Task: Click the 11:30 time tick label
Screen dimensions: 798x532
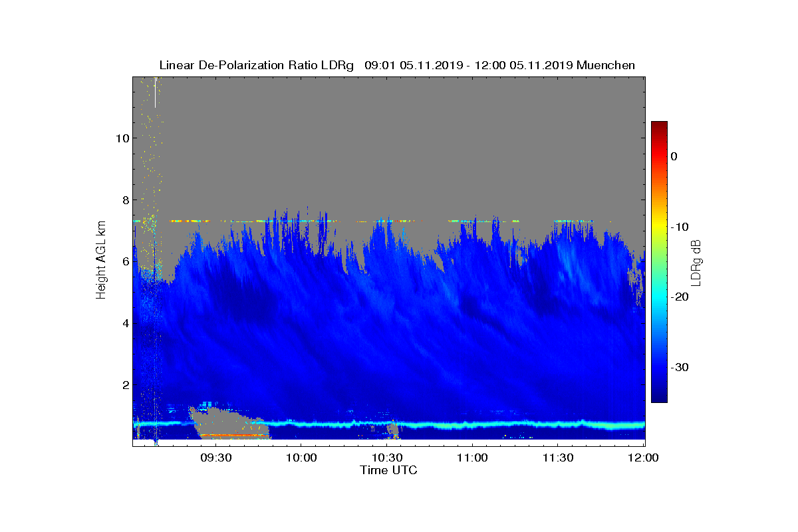Action: (x=558, y=458)
